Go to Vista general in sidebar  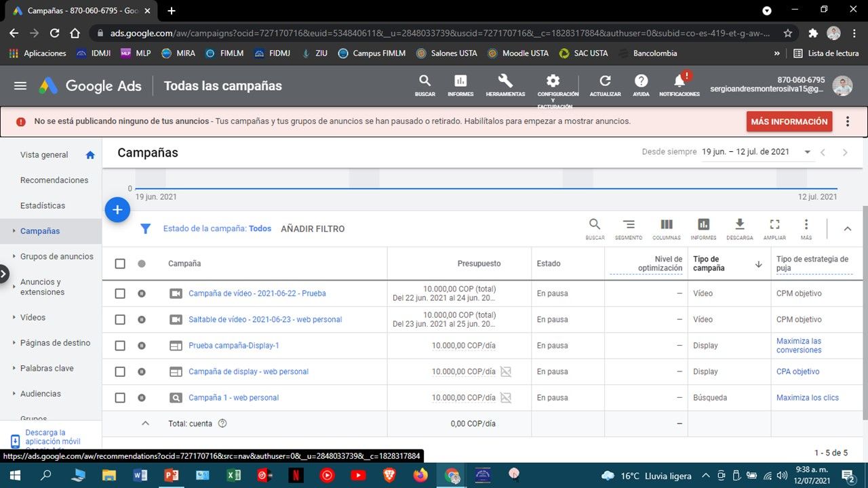point(44,155)
